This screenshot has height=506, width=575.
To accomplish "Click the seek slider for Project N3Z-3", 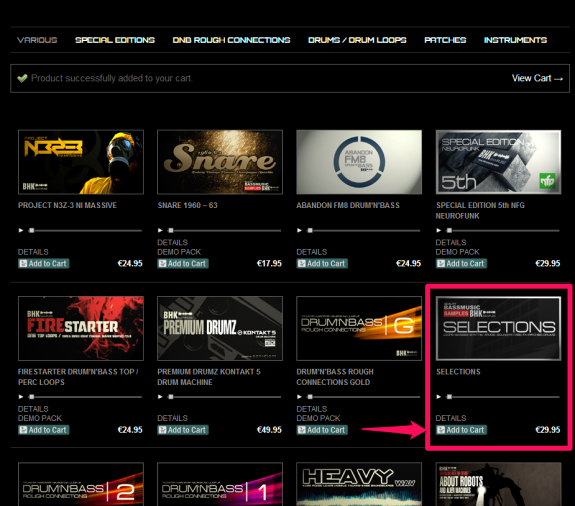I will [85, 231].
